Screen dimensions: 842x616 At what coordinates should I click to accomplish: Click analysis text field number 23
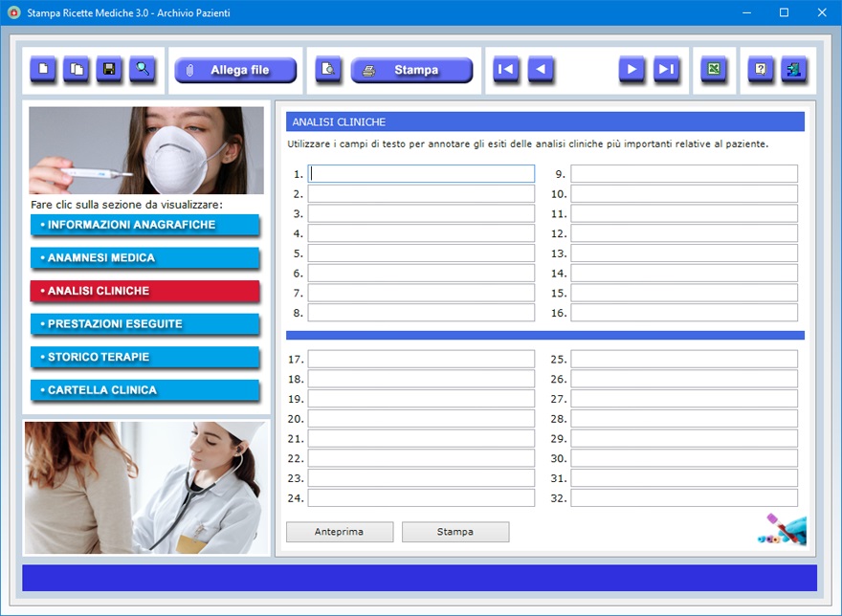pos(421,478)
